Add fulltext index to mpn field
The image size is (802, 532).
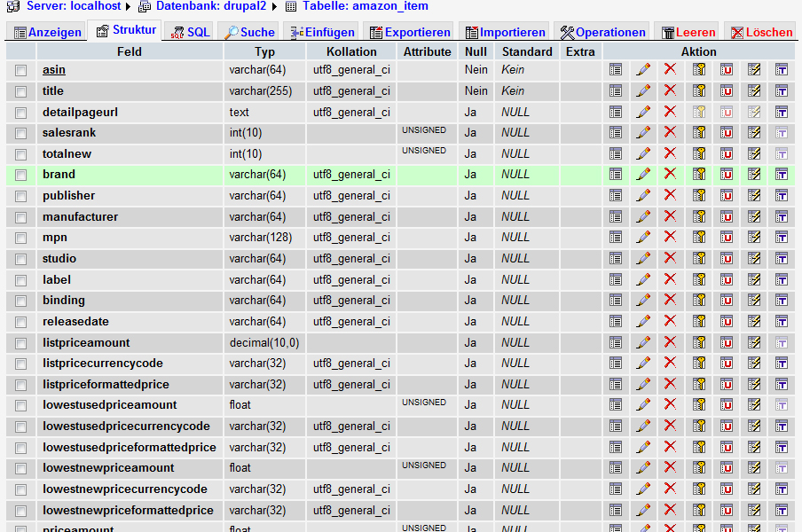coord(781,238)
